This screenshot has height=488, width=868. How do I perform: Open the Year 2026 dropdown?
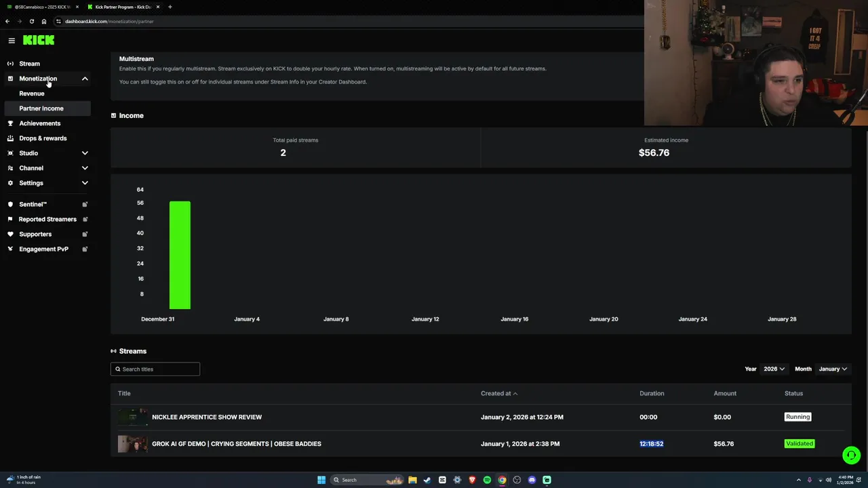(774, 369)
